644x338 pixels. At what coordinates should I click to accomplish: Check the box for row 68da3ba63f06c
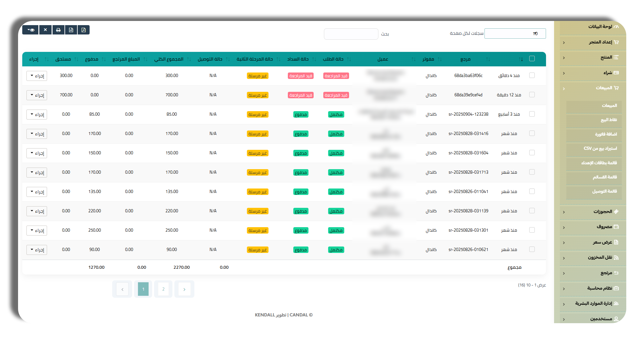[x=532, y=75]
